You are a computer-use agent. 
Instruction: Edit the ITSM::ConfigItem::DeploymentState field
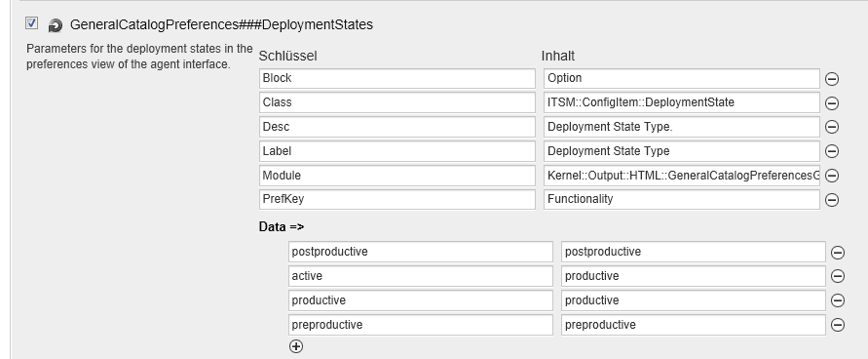pyautogui.click(x=682, y=102)
